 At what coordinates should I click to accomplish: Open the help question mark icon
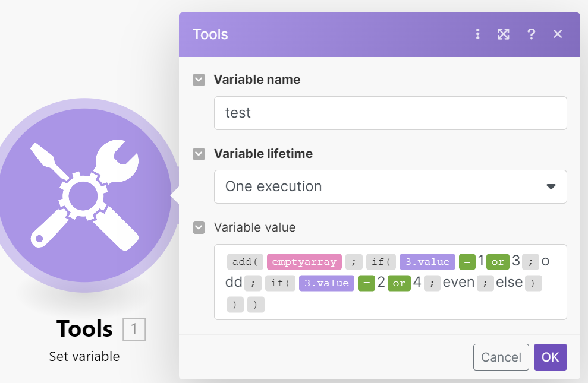pos(532,34)
